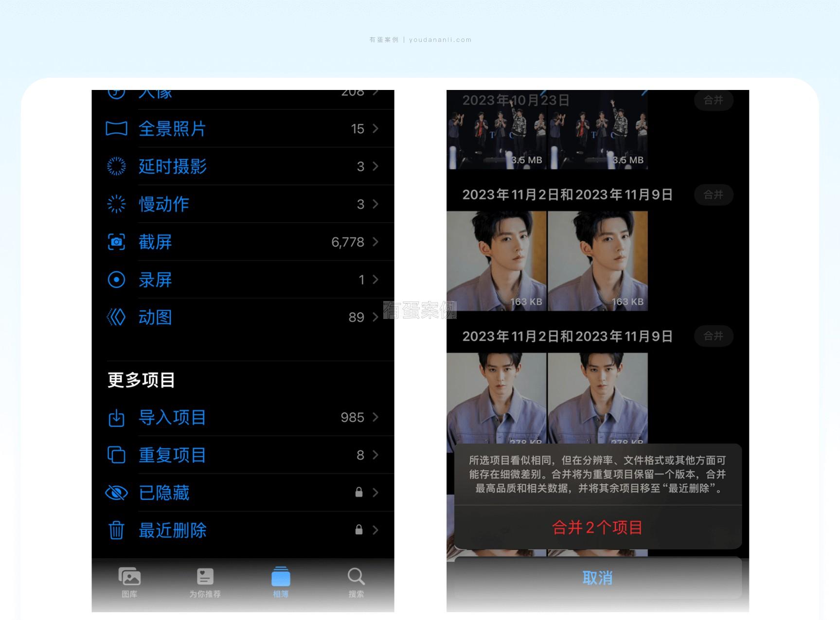Image resolution: width=840 pixels, height=620 pixels.
Task: Click the panorama icon beside 全景照片
Action: point(116,129)
